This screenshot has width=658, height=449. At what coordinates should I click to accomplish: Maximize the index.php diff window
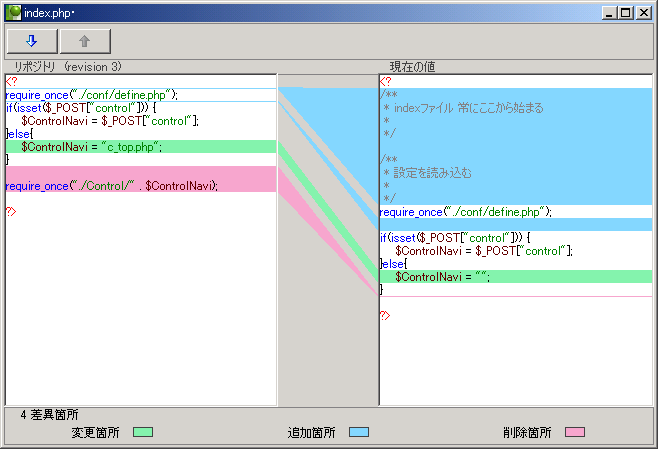[x=625, y=12]
